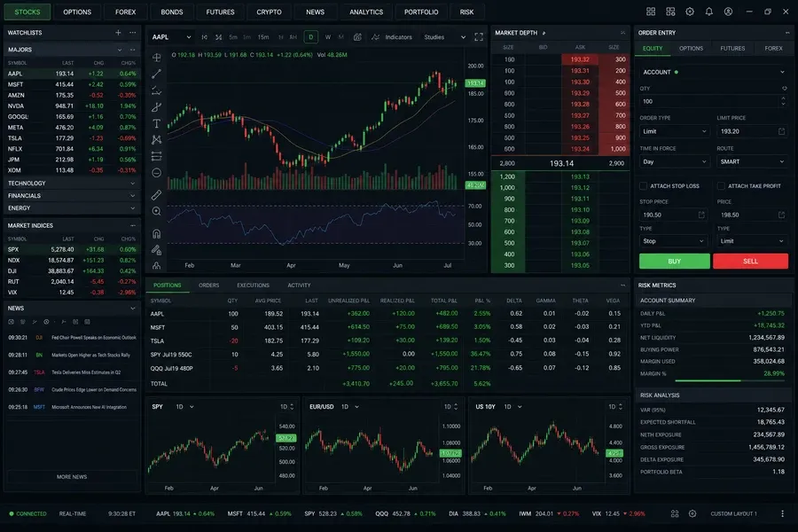Open the chart date range calendar icon
The width and height of the screenshot is (798, 532).
pos(357,37)
